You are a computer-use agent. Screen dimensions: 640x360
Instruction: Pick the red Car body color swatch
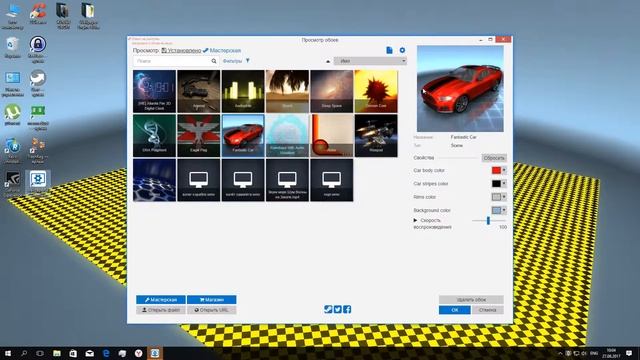click(496, 170)
